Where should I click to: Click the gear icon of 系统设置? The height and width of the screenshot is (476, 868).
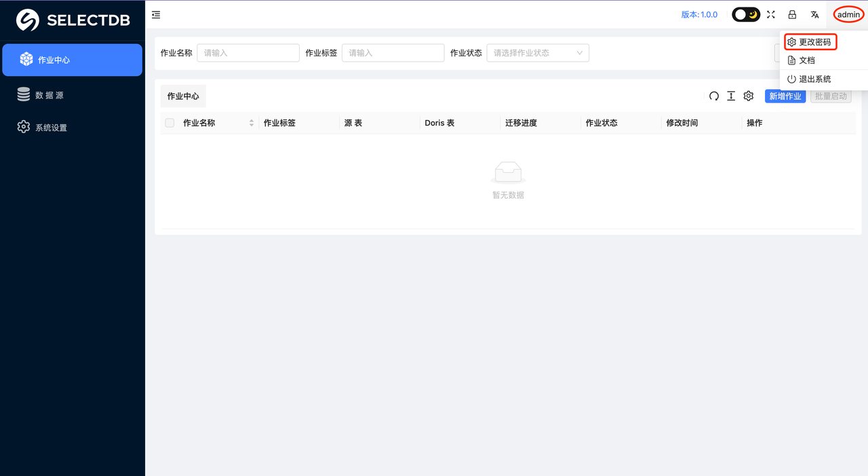pyautogui.click(x=24, y=127)
